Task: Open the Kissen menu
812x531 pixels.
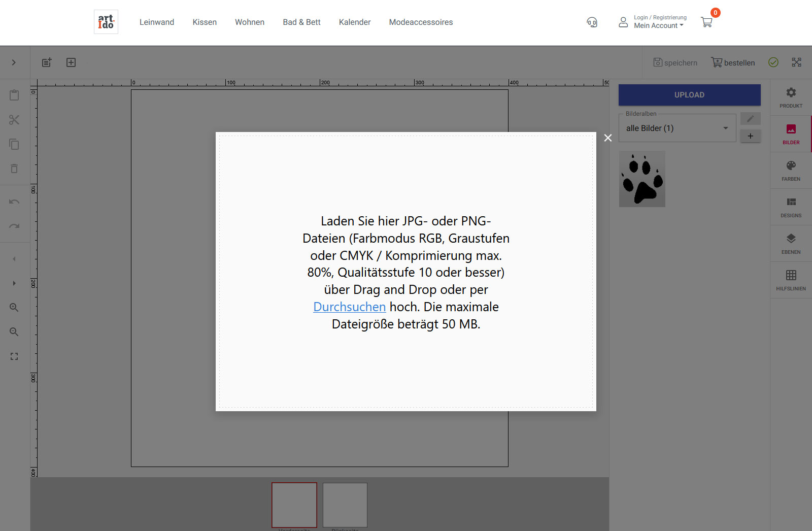Action: (205, 22)
